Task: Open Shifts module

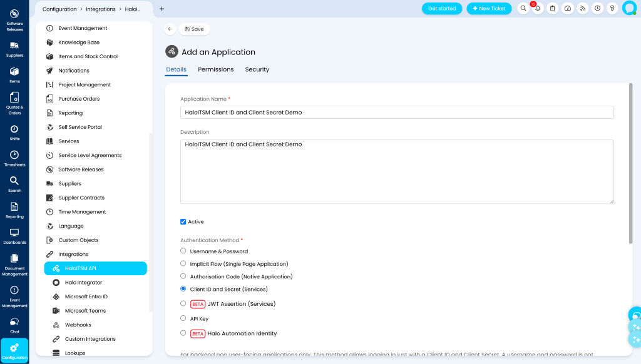Action: [x=14, y=133]
